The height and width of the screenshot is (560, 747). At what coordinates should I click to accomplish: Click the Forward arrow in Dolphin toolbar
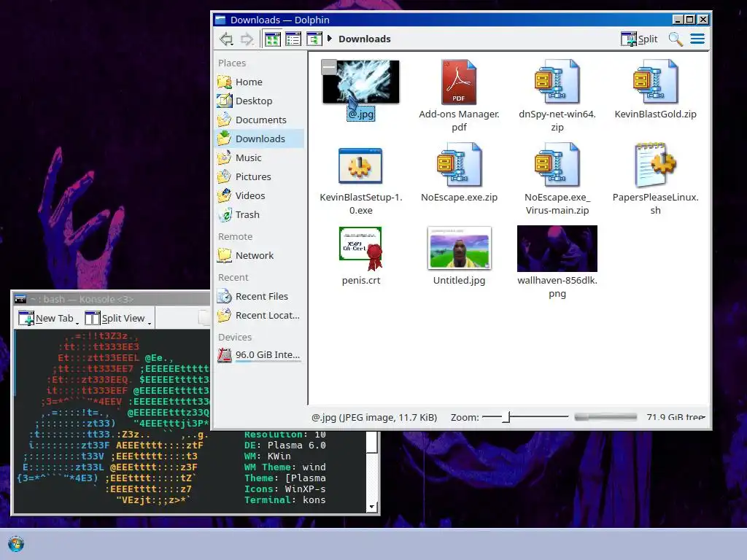[247, 39]
